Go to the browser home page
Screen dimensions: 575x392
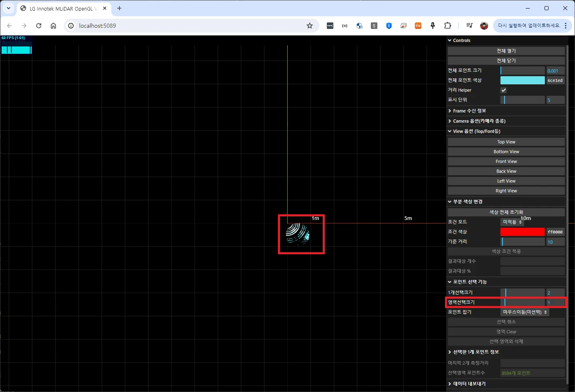pos(53,26)
